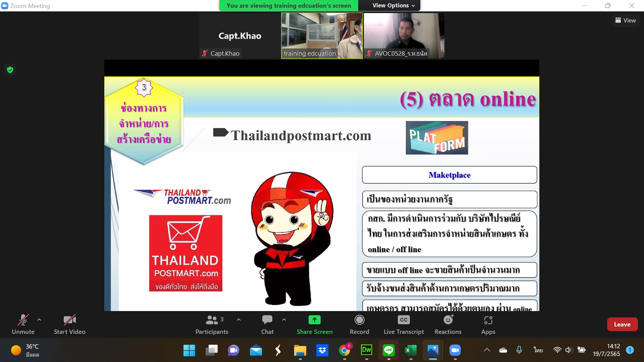
Task: Open Dropbox from taskbar
Action: (322, 351)
